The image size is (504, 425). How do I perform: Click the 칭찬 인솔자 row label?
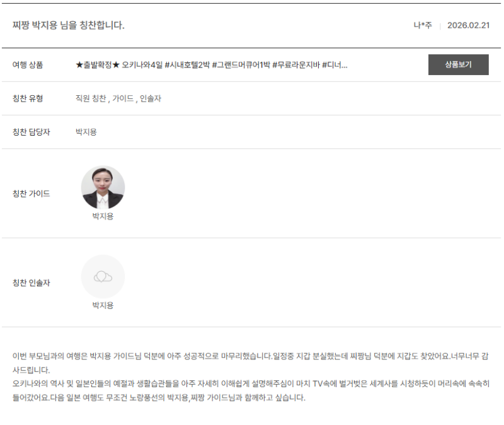coord(31,282)
